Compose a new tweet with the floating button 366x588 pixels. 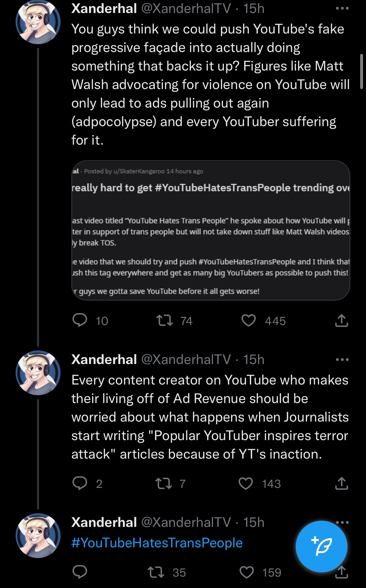click(x=321, y=546)
